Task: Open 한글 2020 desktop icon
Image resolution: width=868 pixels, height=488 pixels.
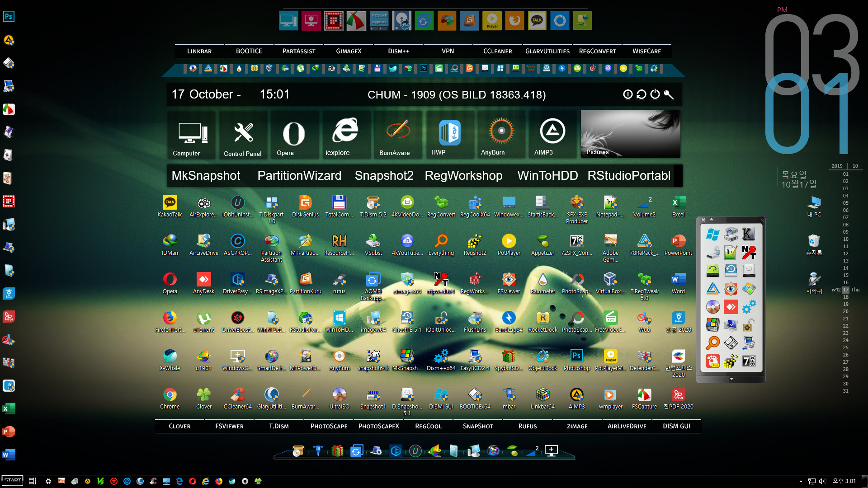Action: 678,321
